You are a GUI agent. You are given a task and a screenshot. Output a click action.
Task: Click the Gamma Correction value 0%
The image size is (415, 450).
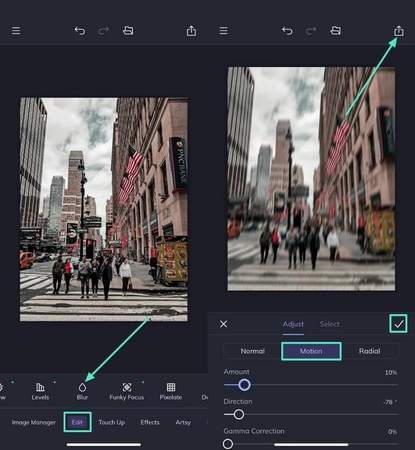tap(392, 432)
